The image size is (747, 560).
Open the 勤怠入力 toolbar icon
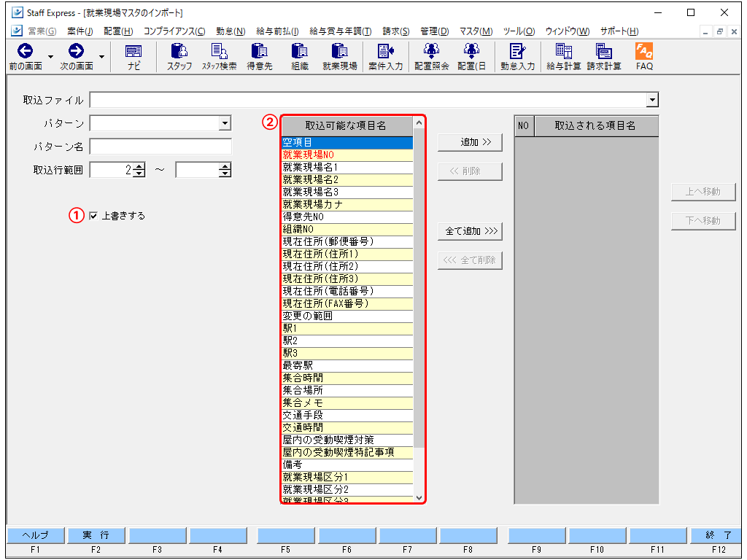tap(517, 52)
